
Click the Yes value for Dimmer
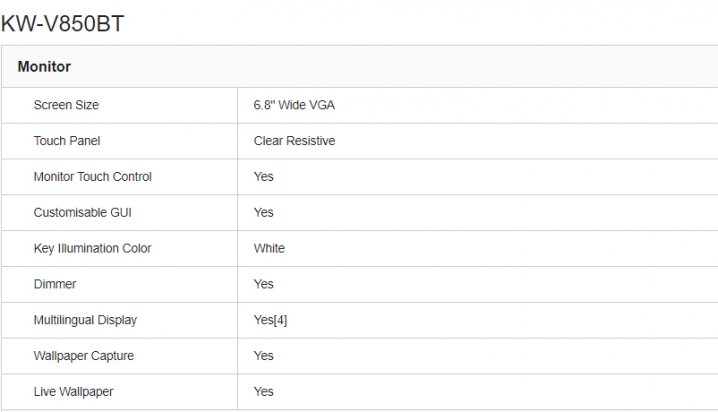click(x=264, y=284)
